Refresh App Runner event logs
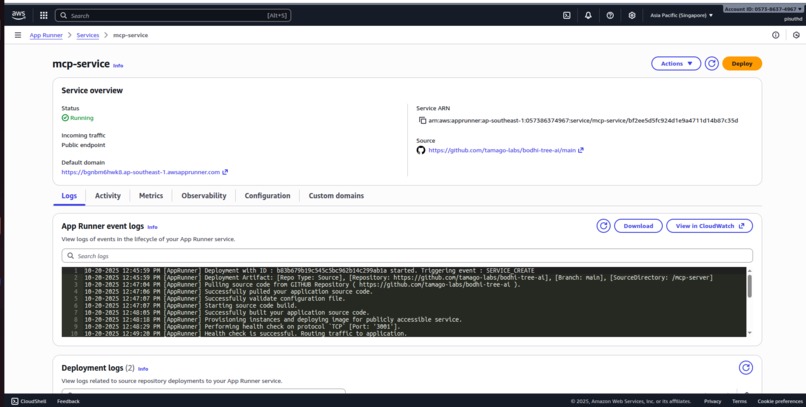 [x=603, y=226]
